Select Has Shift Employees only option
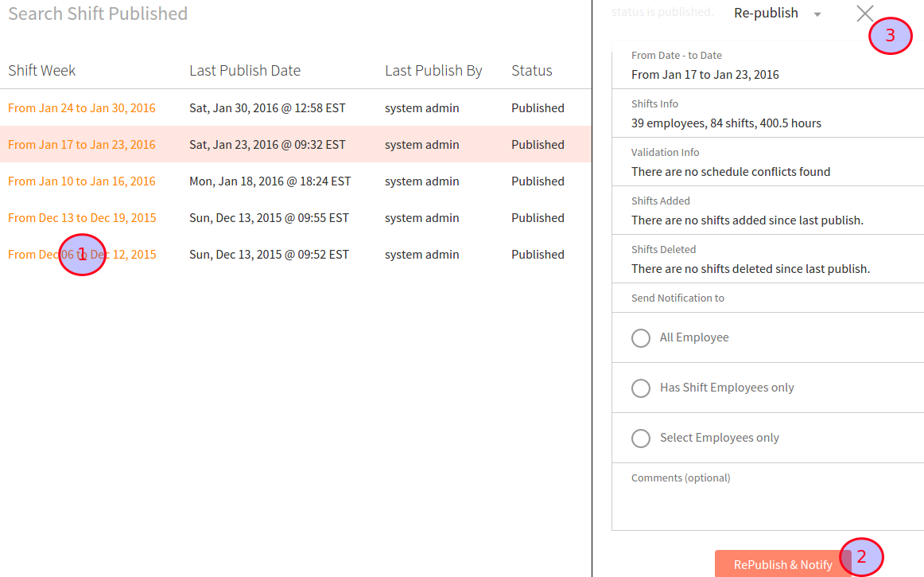Image resolution: width=924 pixels, height=577 pixels. pyautogui.click(x=641, y=388)
